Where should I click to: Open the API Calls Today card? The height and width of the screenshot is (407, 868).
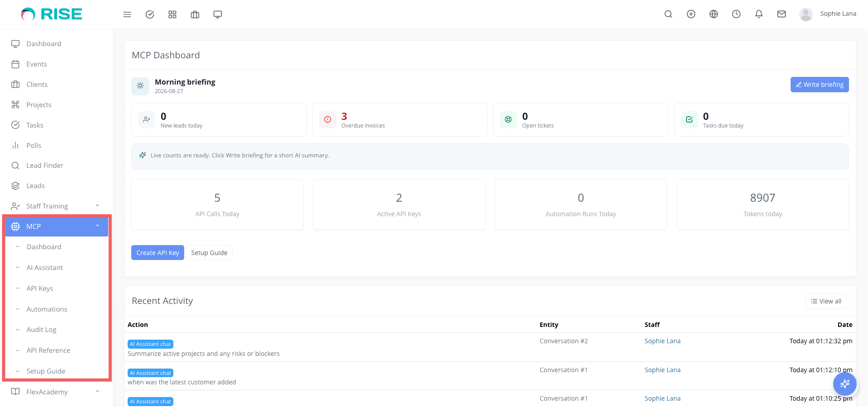tap(217, 204)
